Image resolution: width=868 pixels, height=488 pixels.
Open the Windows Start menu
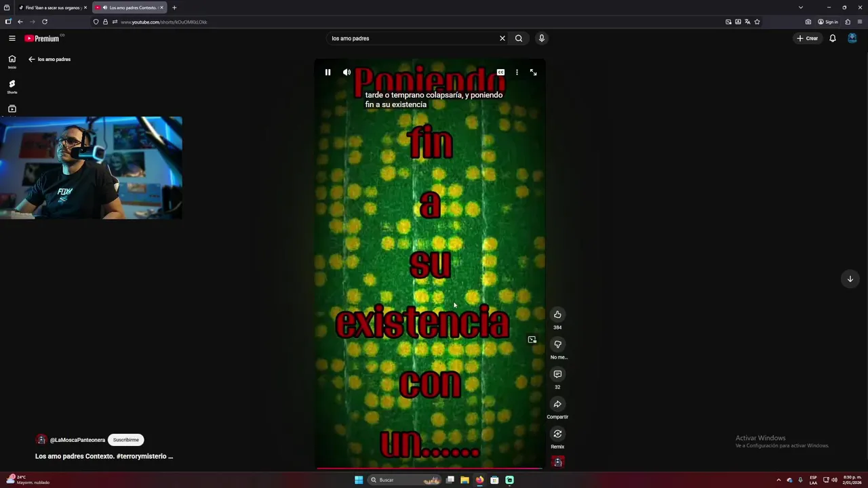click(x=359, y=480)
